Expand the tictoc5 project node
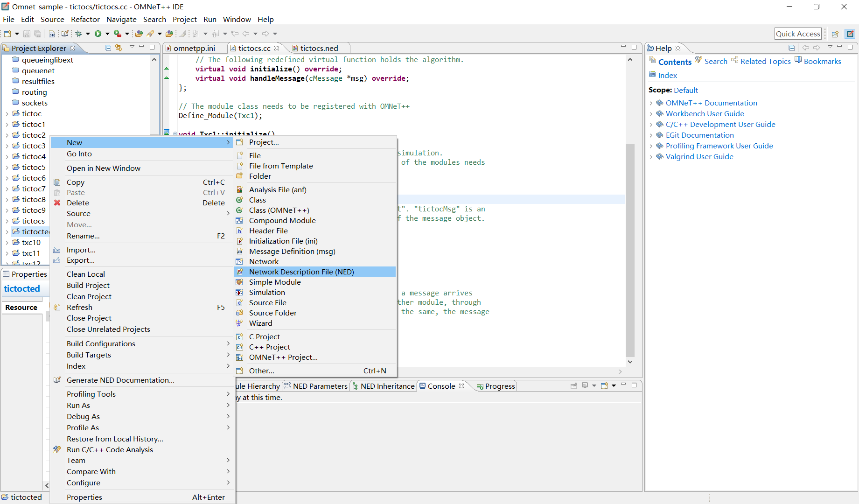The width and height of the screenshot is (859, 504). pos(7,167)
